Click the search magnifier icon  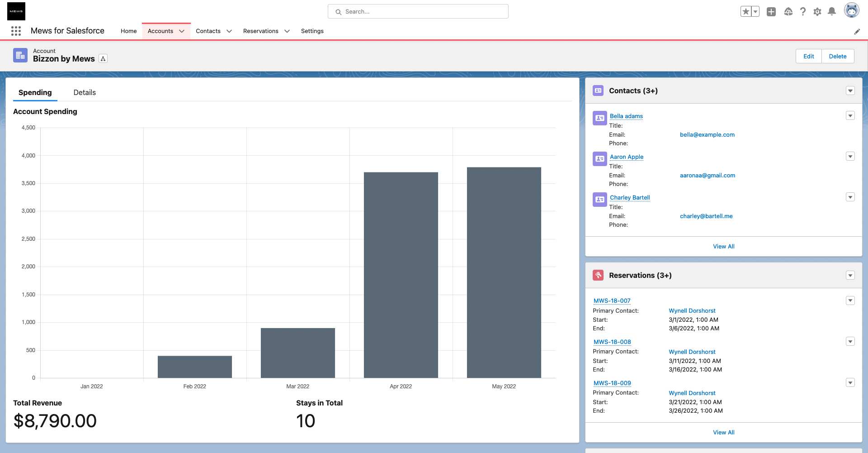point(338,12)
